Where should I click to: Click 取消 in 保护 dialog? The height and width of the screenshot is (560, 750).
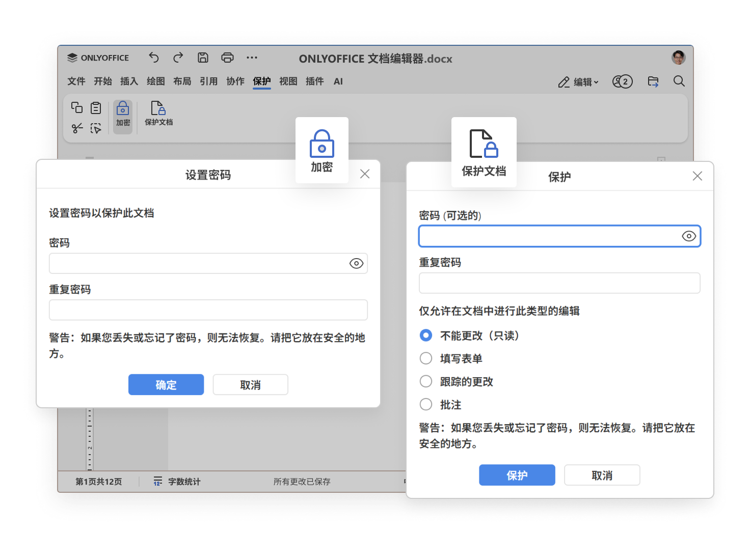[x=602, y=475]
